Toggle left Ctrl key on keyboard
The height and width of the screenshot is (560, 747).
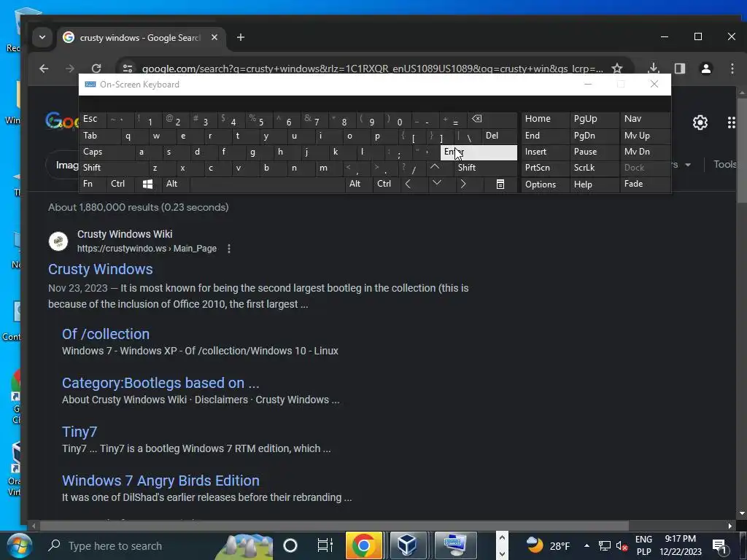pos(120,184)
